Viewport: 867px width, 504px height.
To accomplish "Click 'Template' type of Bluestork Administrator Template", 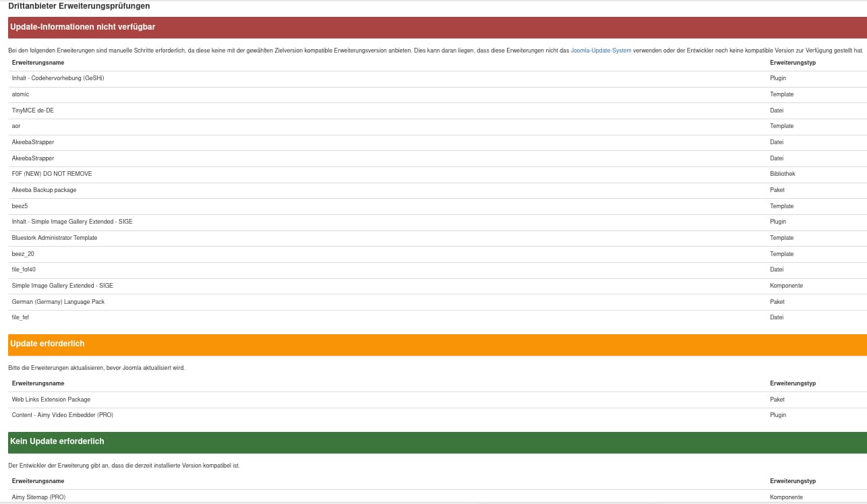I will tap(782, 238).
